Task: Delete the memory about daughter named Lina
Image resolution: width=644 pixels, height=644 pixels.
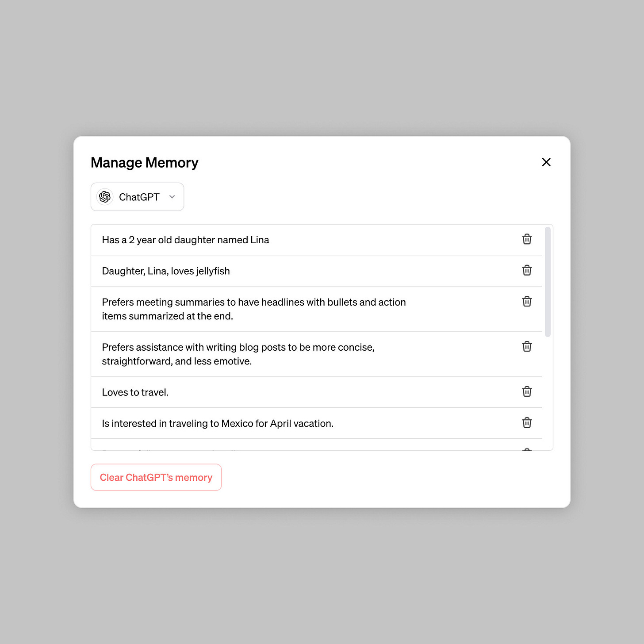Action: coord(526,239)
